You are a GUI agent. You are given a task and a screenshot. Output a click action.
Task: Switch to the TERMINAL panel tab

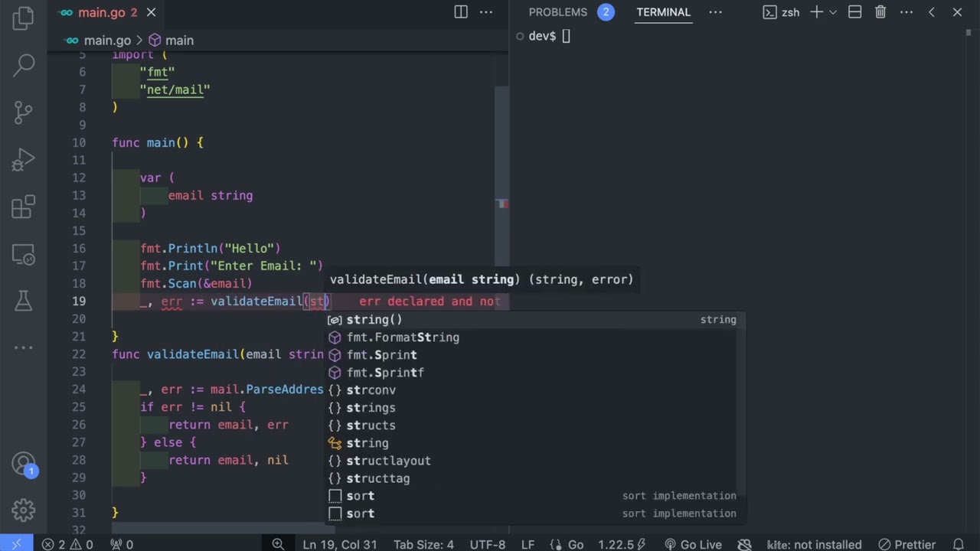[x=663, y=12]
